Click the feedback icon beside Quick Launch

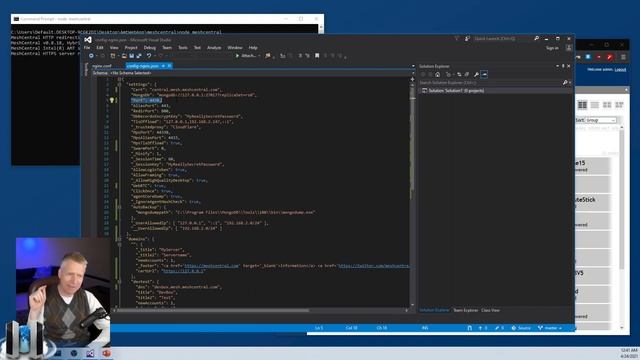[x=467, y=39]
